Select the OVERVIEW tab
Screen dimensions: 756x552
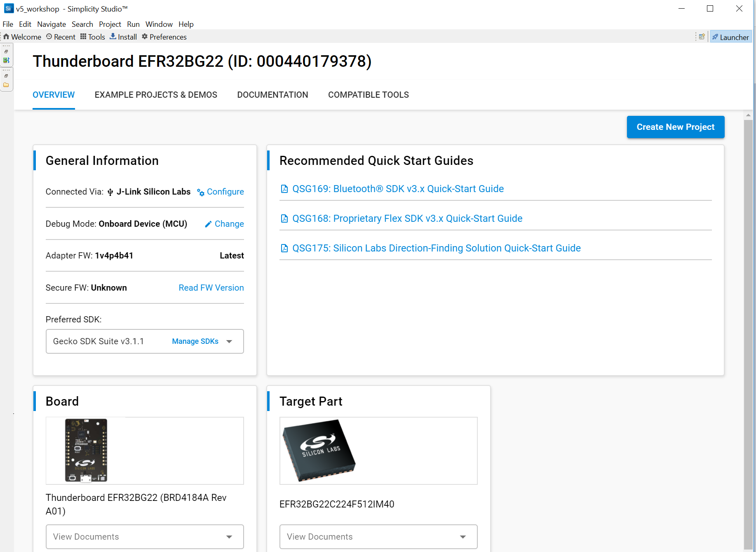pyautogui.click(x=54, y=95)
